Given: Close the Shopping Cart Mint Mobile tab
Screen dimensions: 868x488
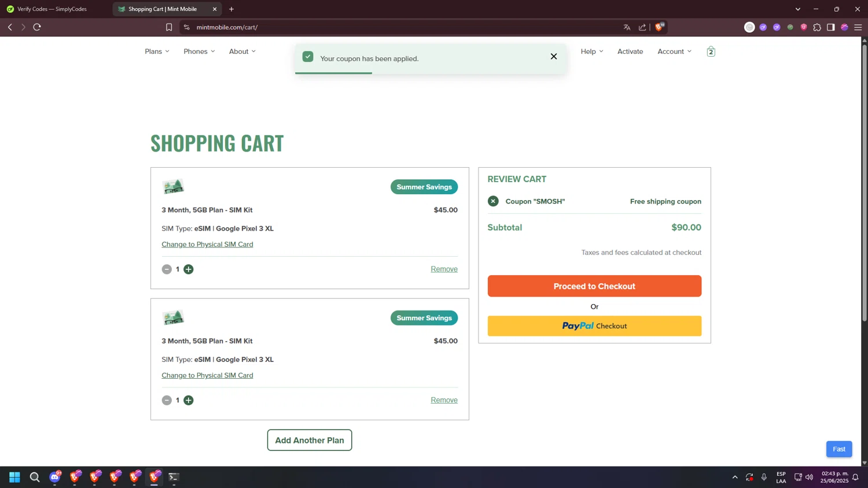Looking at the screenshot, I should coord(215,9).
